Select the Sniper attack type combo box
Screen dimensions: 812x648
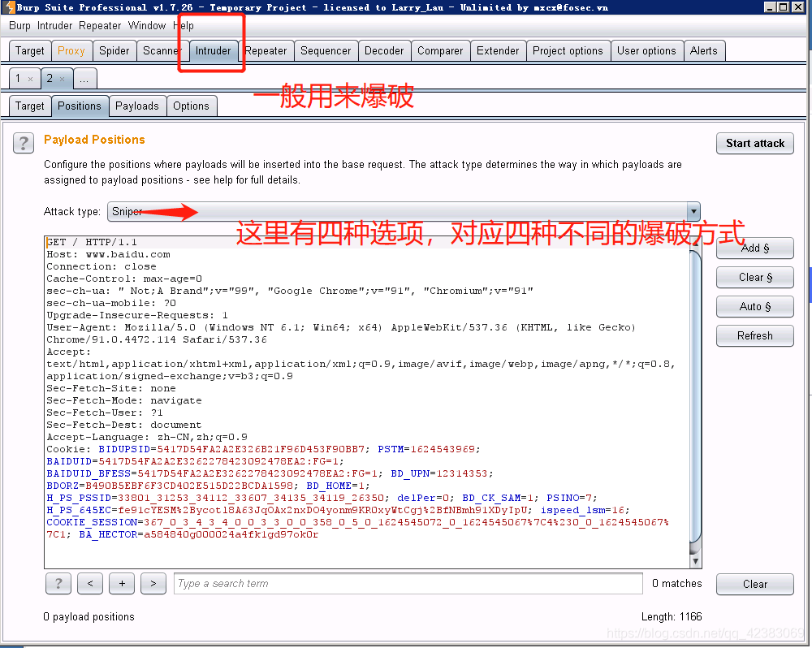click(404, 211)
